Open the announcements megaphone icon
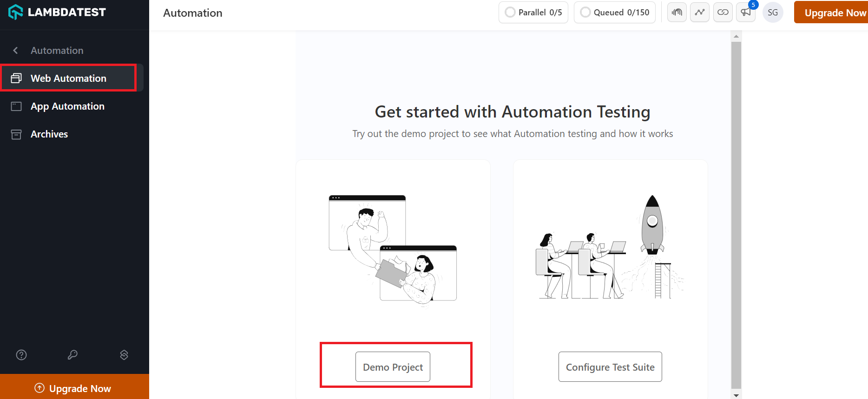Screen dimensions: 868x399 click(x=746, y=13)
